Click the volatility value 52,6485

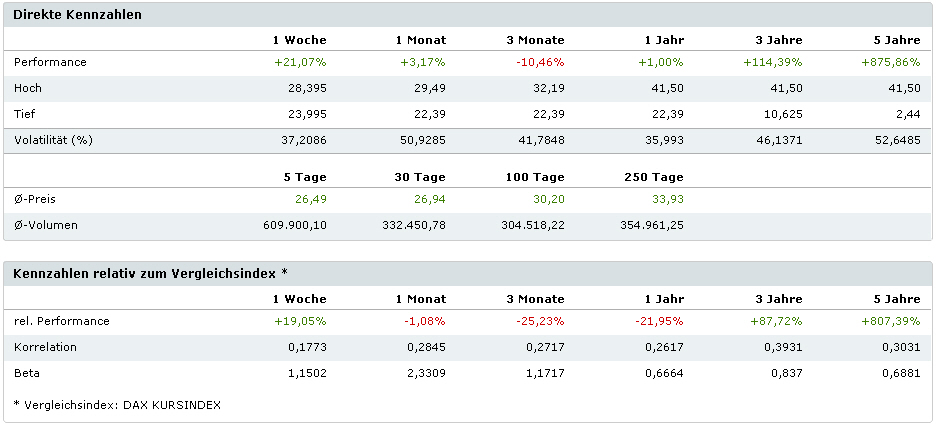pyautogui.click(x=896, y=140)
